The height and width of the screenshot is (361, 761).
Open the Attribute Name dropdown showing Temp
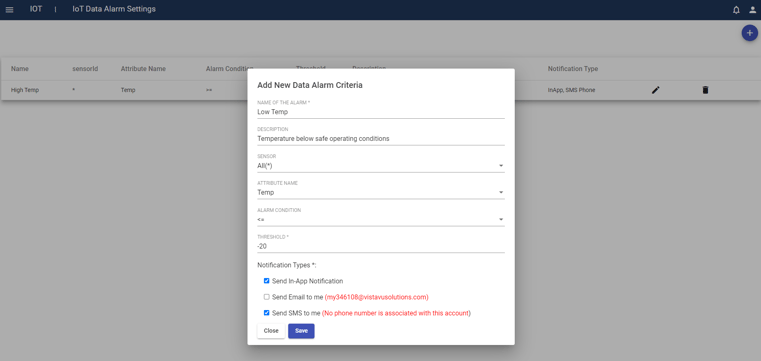380,193
